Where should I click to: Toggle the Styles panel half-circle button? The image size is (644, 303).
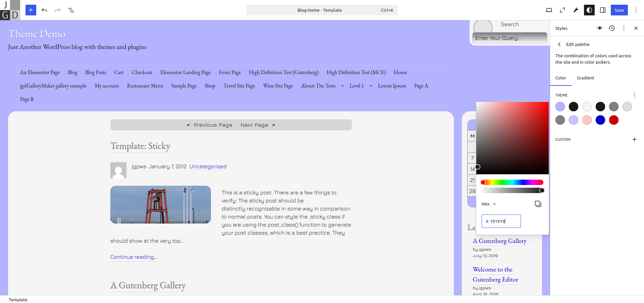tap(589, 10)
